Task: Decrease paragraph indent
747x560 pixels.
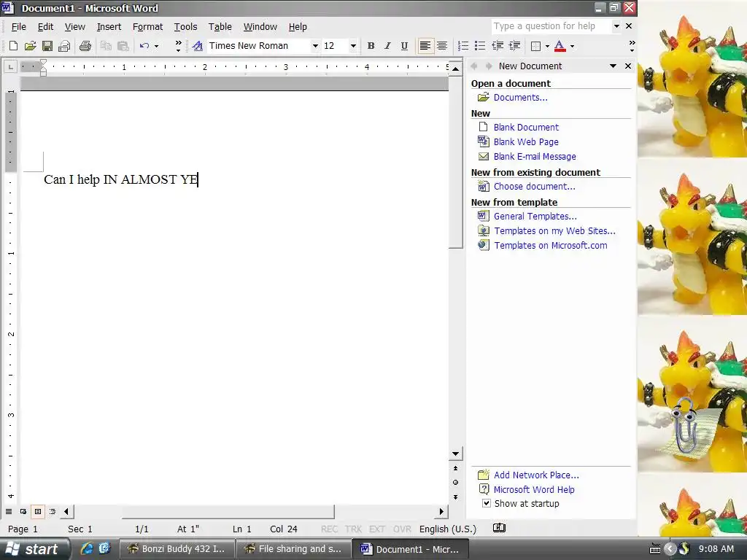Action: coord(498,46)
